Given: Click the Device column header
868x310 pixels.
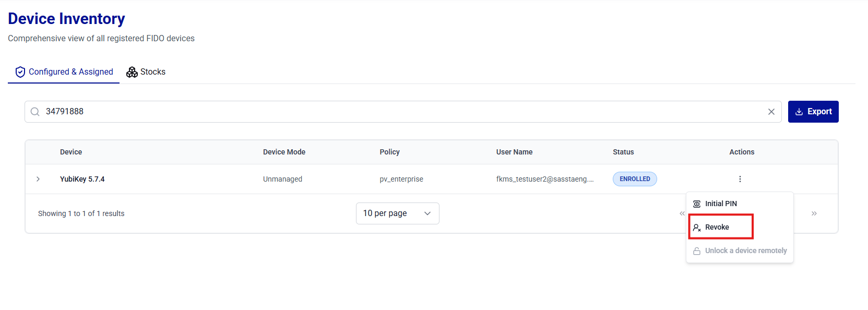Looking at the screenshot, I should point(71,152).
